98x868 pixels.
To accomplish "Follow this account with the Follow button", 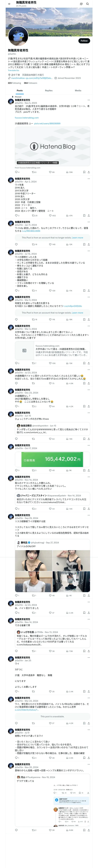I will point(84,41).
